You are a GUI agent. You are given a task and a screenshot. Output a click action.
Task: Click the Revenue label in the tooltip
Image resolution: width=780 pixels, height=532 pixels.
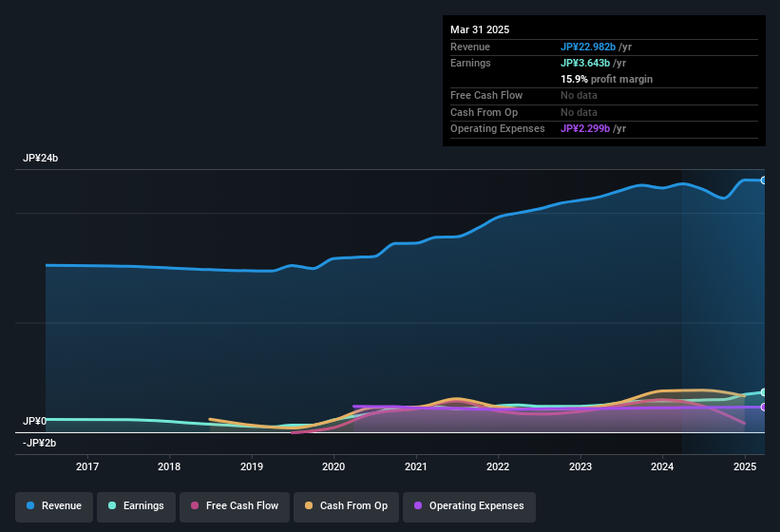tap(470, 47)
